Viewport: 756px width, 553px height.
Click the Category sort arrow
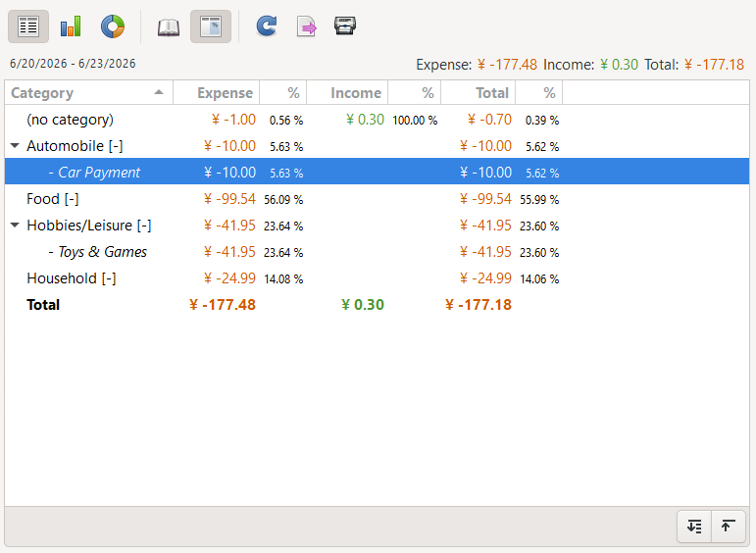(159, 92)
